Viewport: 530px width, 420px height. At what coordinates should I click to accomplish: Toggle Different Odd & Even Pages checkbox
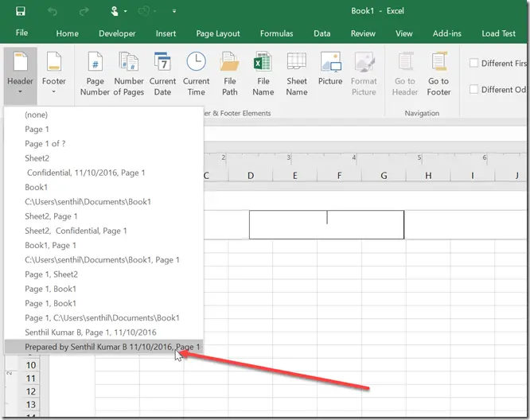click(x=473, y=89)
